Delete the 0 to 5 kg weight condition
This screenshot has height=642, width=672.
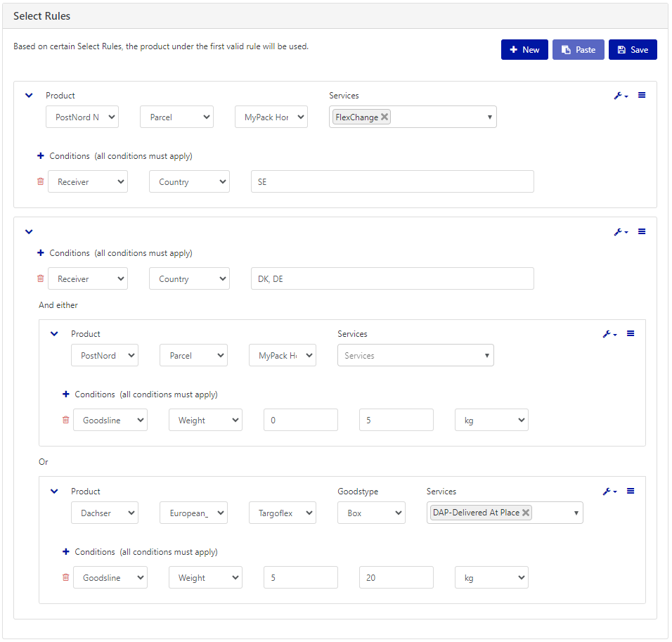[x=65, y=420]
